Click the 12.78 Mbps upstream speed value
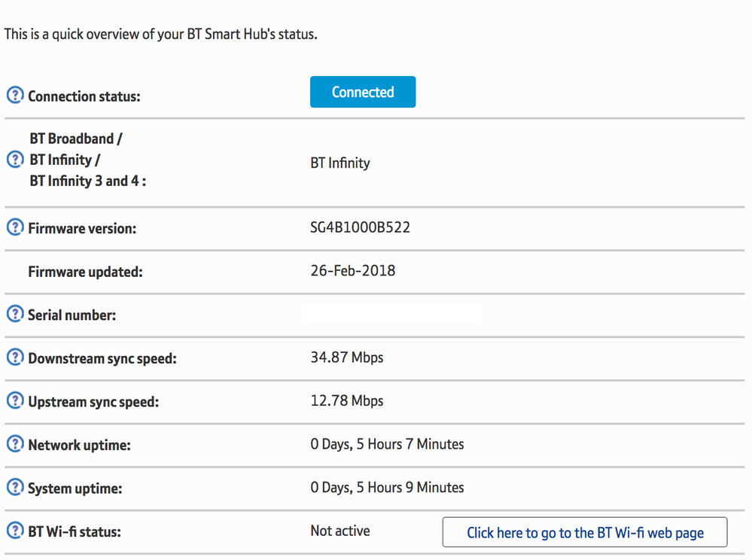The image size is (752, 560). click(347, 401)
